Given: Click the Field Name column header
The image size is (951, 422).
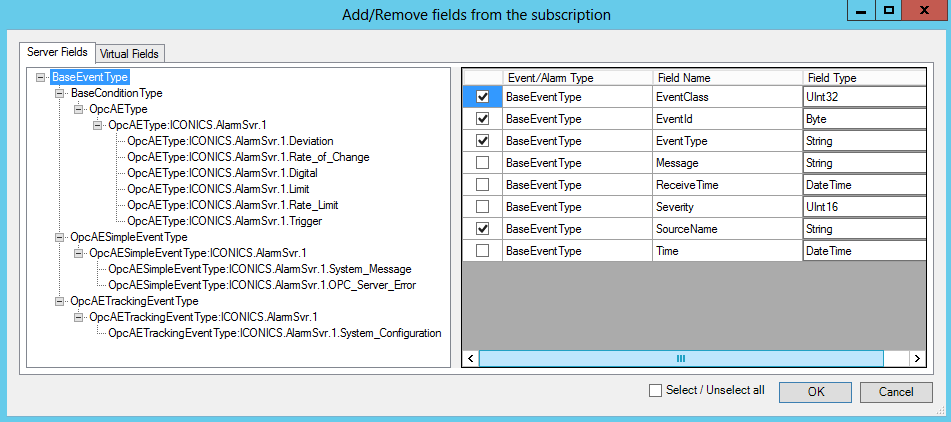Looking at the screenshot, I should point(684,77).
